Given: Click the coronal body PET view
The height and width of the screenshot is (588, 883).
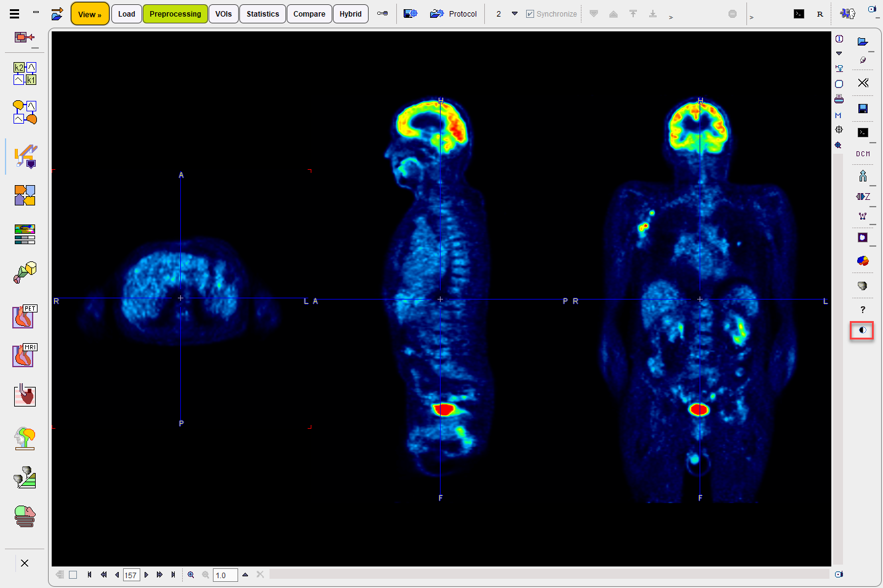Looking at the screenshot, I should (x=700, y=300).
